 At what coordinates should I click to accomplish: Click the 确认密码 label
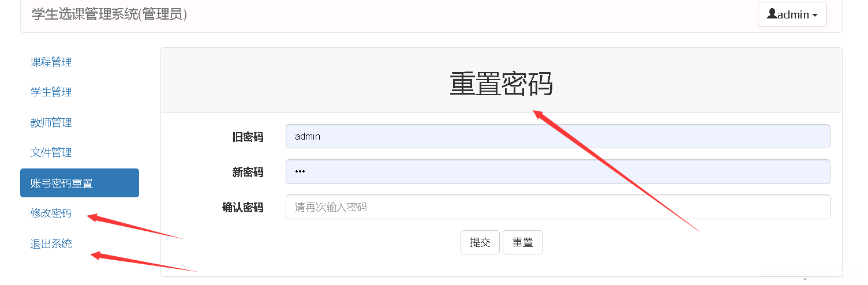click(242, 208)
